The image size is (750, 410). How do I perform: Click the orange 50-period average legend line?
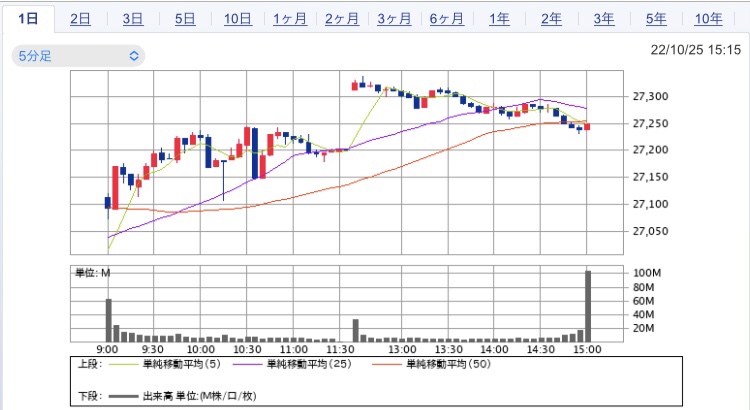[x=386, y=365]
